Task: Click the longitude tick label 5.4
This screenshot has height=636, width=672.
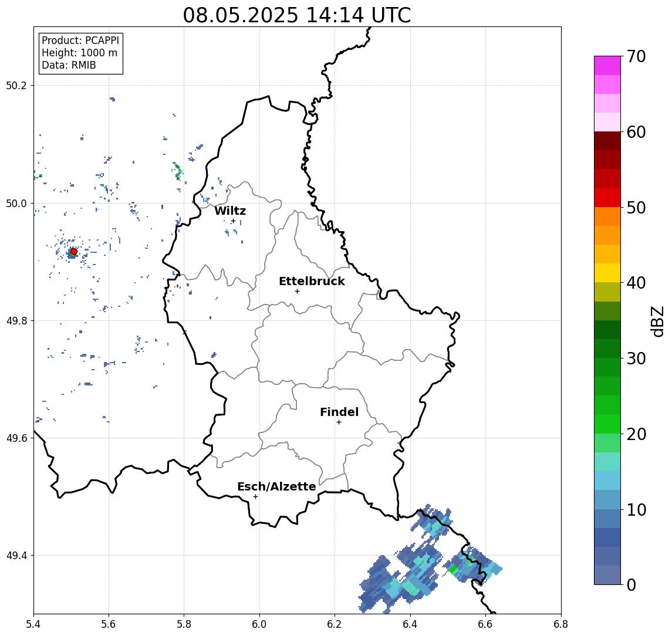Action: pyautogui.click(x=33, y=624)
